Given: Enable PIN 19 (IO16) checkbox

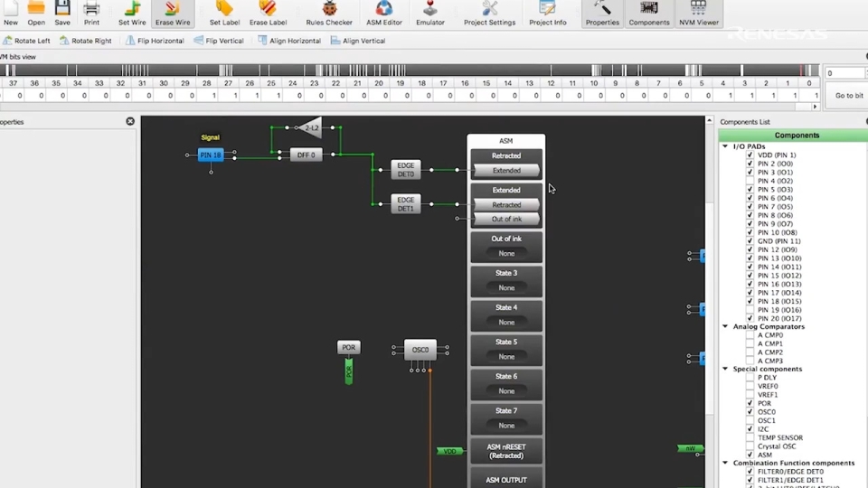Looking at the screenshot, I should pyautogui.click(x=750, y=310).
